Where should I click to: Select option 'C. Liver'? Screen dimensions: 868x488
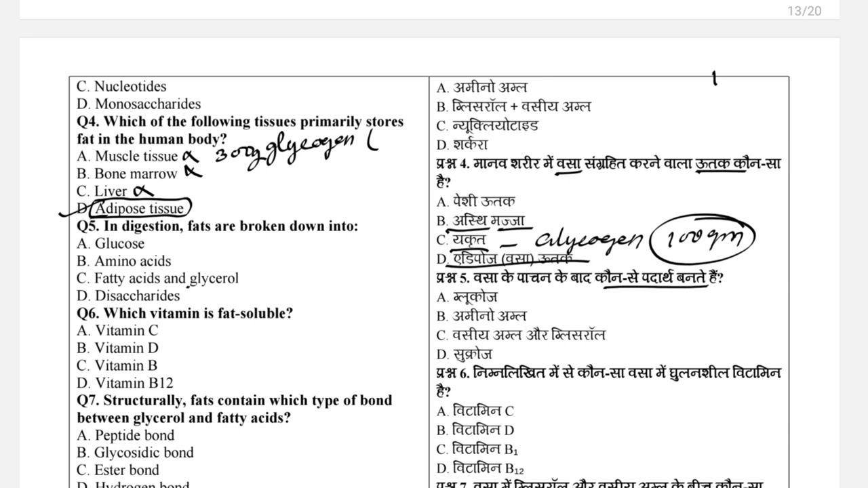tap(102, 191)
